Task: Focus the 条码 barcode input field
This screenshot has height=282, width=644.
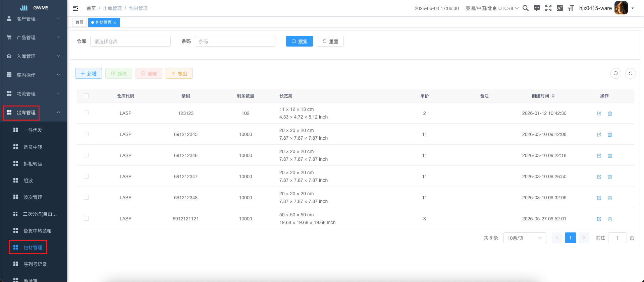Action: point(235,41)
